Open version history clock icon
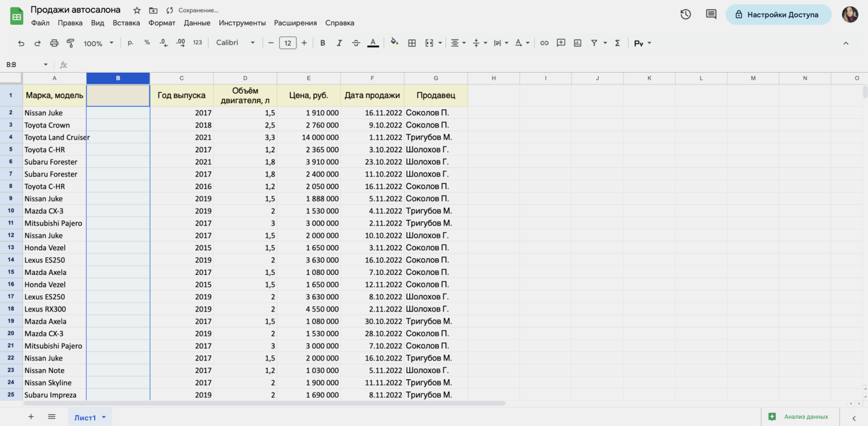 coord(685,15)
